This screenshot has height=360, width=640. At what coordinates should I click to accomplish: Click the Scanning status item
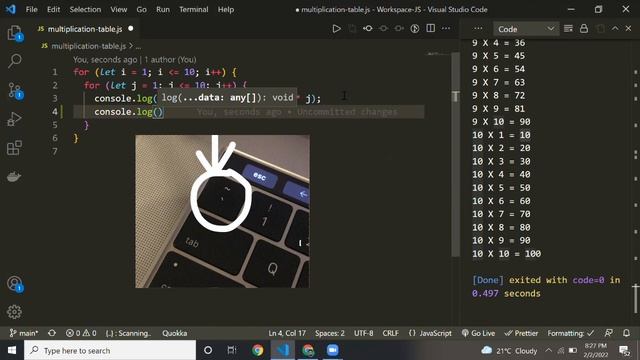[x=128, y=333]
